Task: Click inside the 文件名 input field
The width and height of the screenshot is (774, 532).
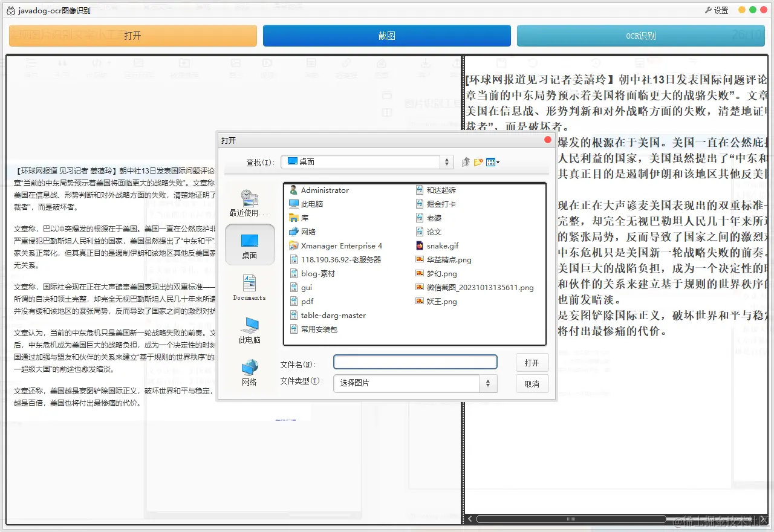Action: (x=415, y=362)
